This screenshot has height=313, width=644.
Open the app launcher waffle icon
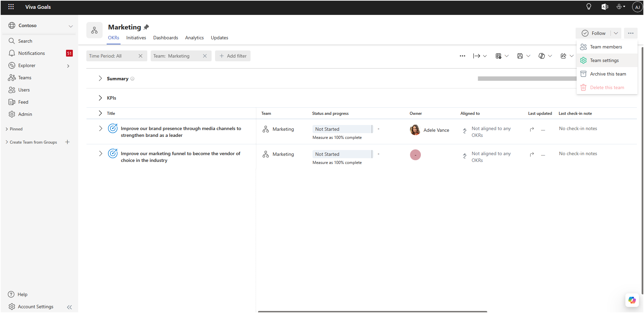11,7
